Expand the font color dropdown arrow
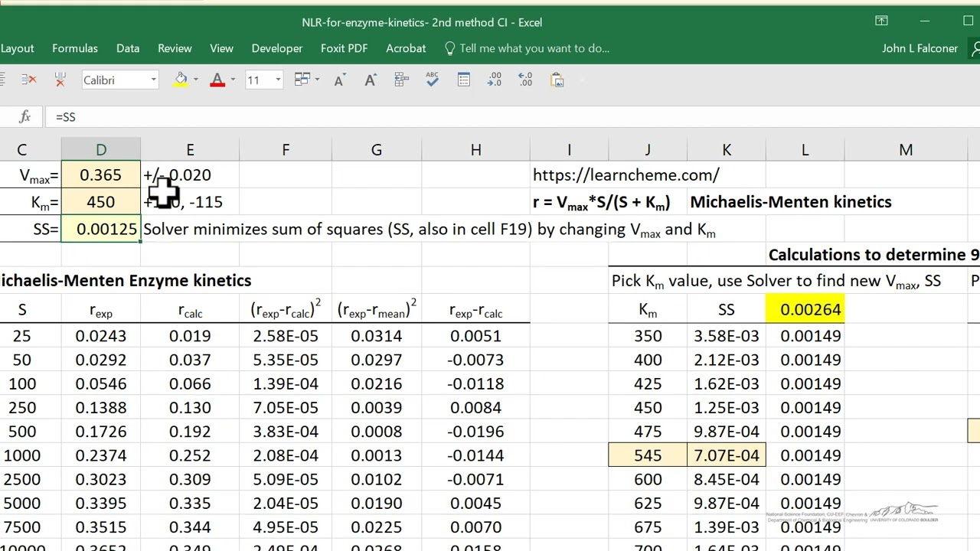Screen dimensions: 980x551 233,80
